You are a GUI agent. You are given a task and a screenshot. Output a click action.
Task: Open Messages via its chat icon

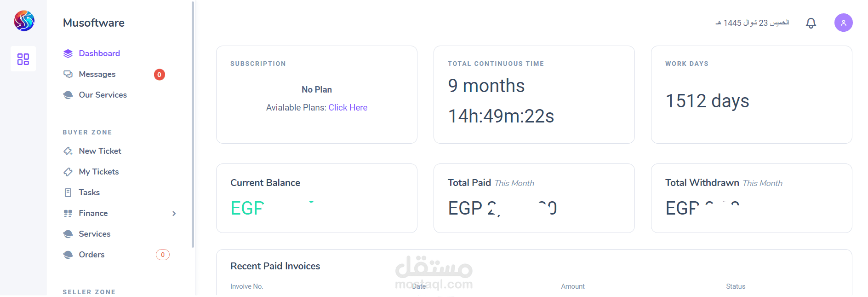[68, 74]
